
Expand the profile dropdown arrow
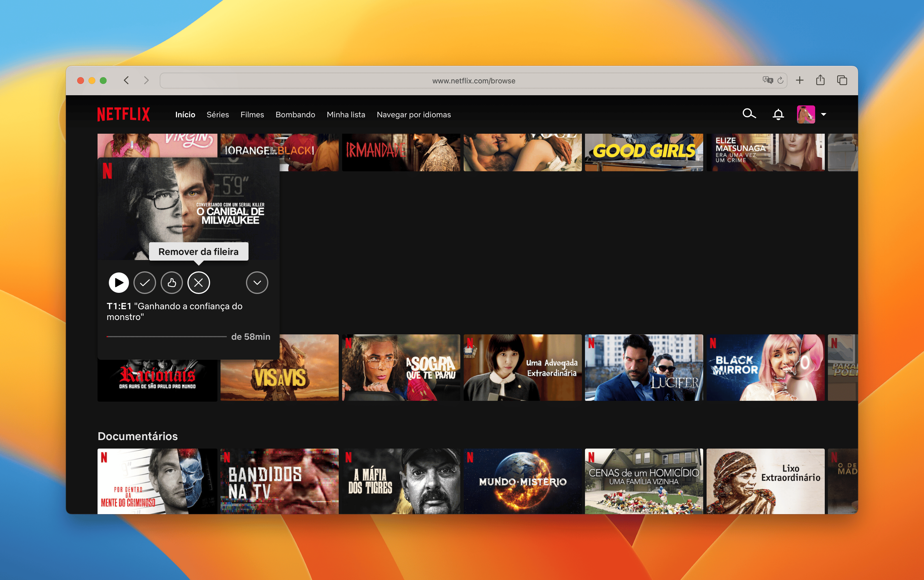tap(823, 114)
